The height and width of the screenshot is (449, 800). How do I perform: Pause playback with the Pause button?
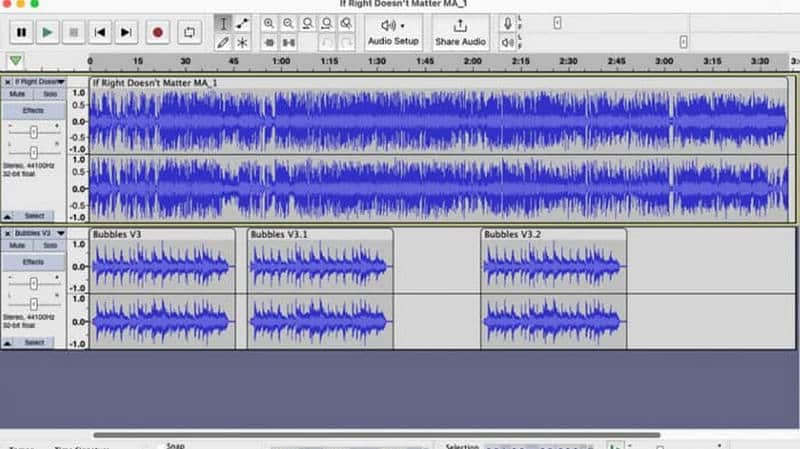click(x=21, y=33)
